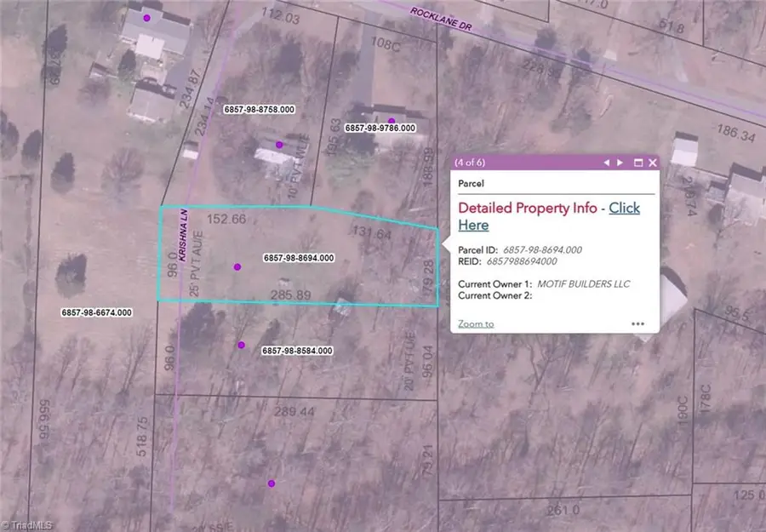
Task: Close the parcel info popup
Action: point(653,162)
